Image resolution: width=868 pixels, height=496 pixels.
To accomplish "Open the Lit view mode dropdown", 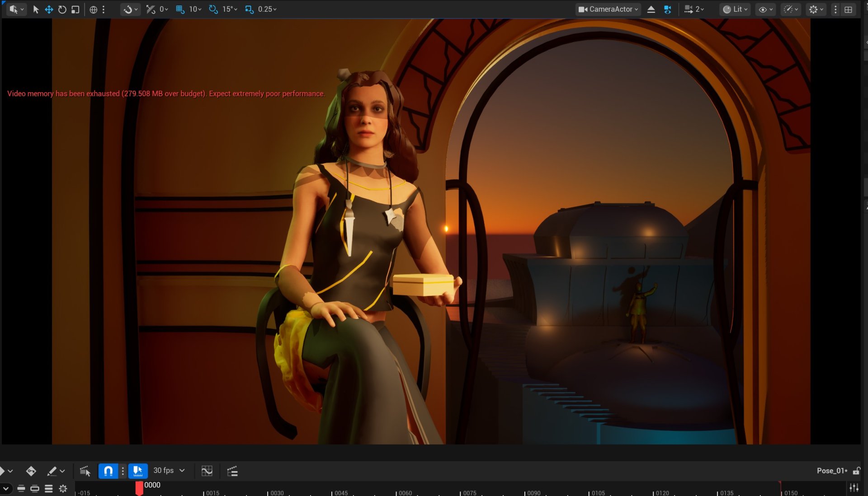I will [x=735, y=9].
